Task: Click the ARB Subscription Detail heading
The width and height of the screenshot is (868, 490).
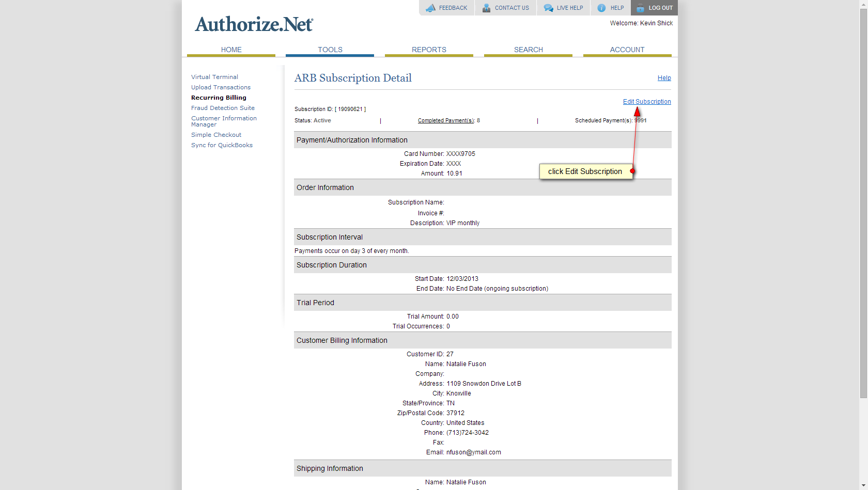Action: (x=353, y=78)
